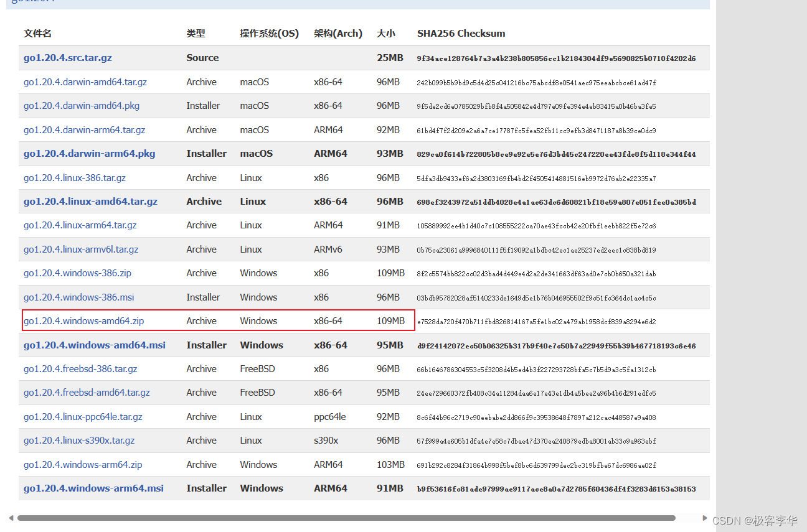807x532 pixels.
Task: Click s390x architecture cell
Action: pos(326,441)
